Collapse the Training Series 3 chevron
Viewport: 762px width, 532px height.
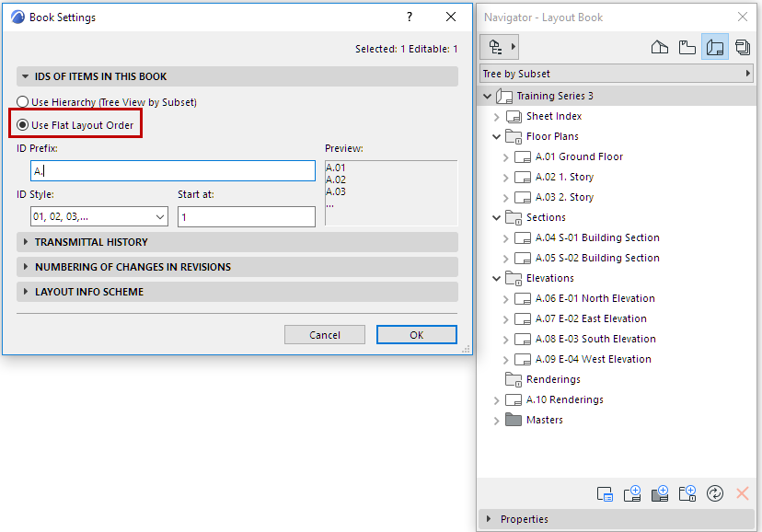pos(487,97)
